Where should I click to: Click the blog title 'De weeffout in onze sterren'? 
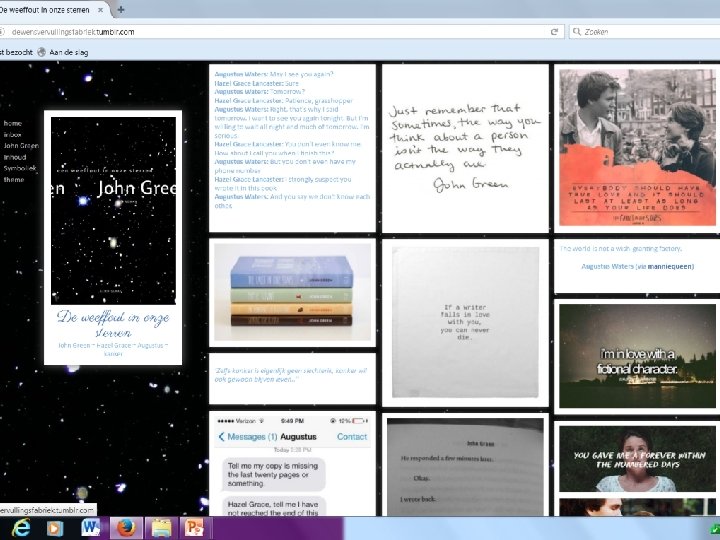pos(113,324)
